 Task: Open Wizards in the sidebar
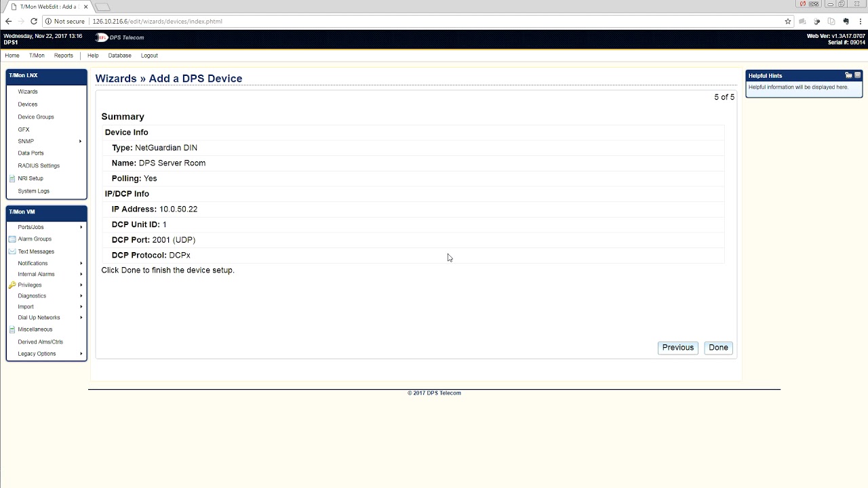click(x=28, y=91)
